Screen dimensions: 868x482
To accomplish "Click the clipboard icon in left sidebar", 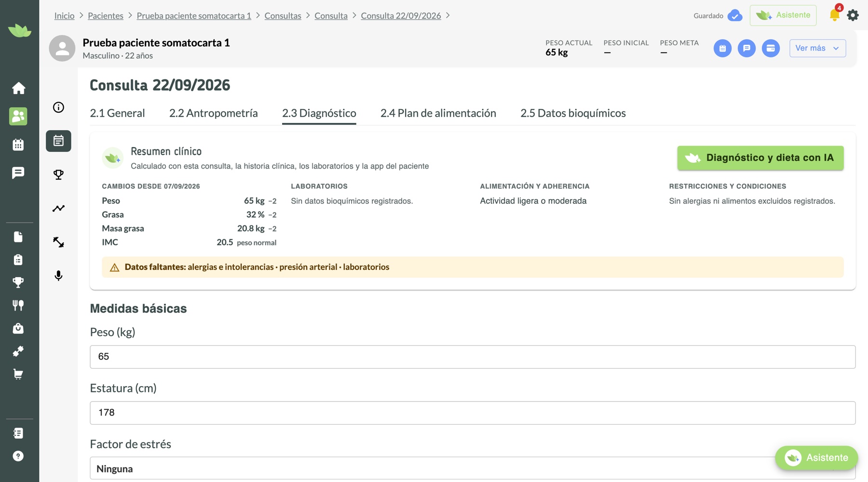I will (x=18, y=260).
